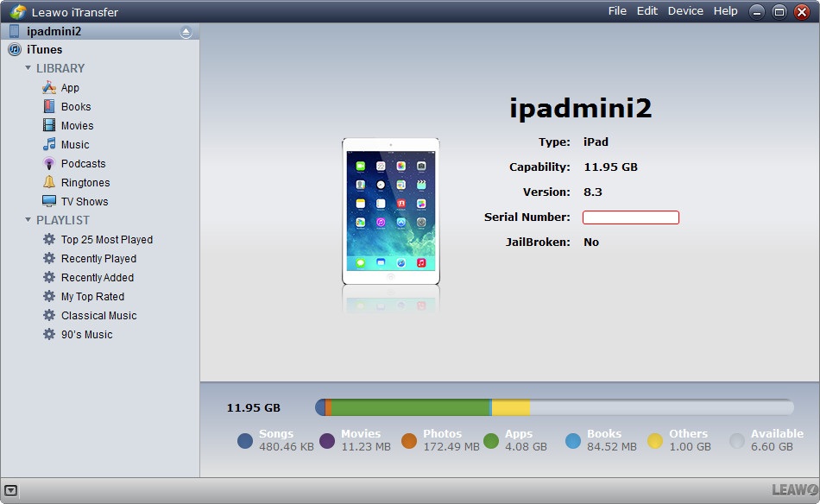
Task: Click the Serial Number field
Action: point(630,217)
